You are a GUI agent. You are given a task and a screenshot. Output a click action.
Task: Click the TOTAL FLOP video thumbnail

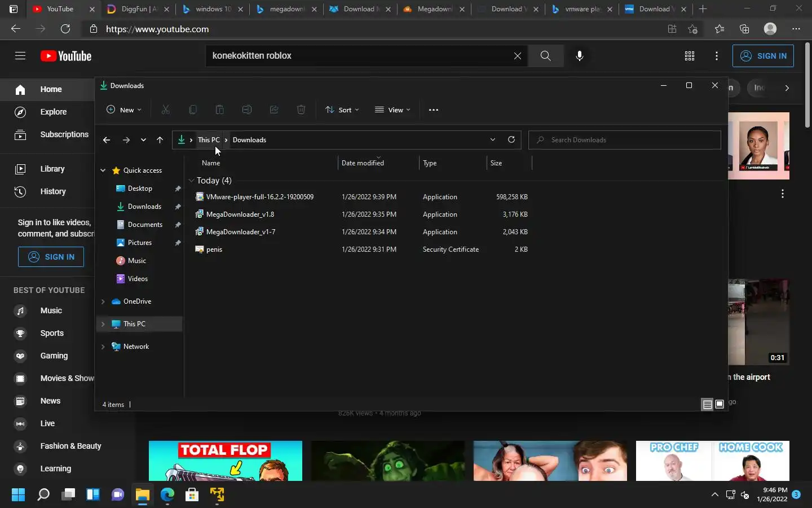[226, 461]
